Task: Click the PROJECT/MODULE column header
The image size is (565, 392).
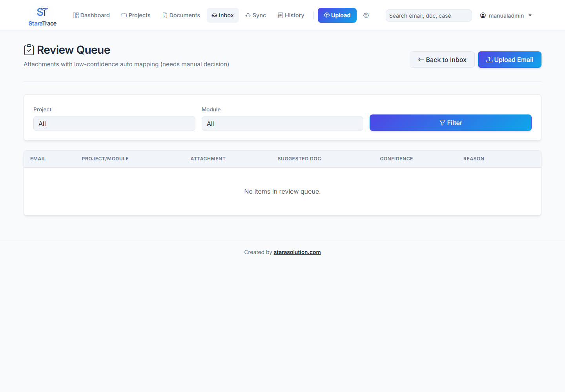Action: [x=105, y=159]
